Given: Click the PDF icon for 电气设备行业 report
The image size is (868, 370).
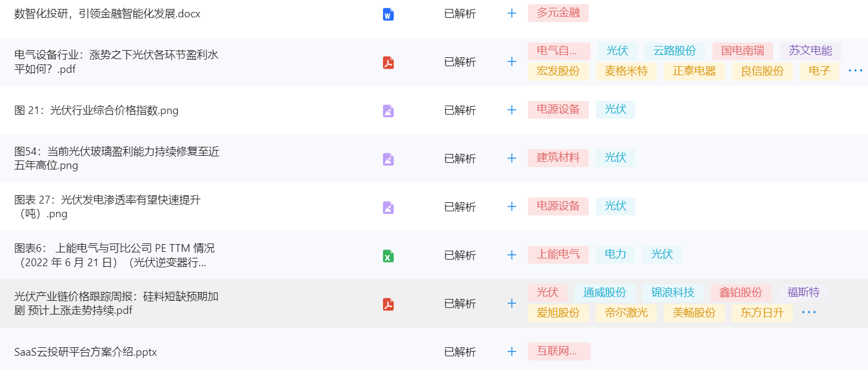Looking at the screenshot, I should tap(388, 62).
